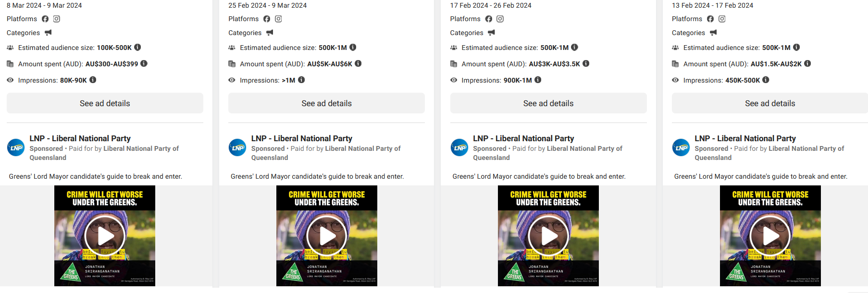Click megaphone category icon in 25 Feb 2024 - 9 Mar 2024 ad

pos(270,33)
